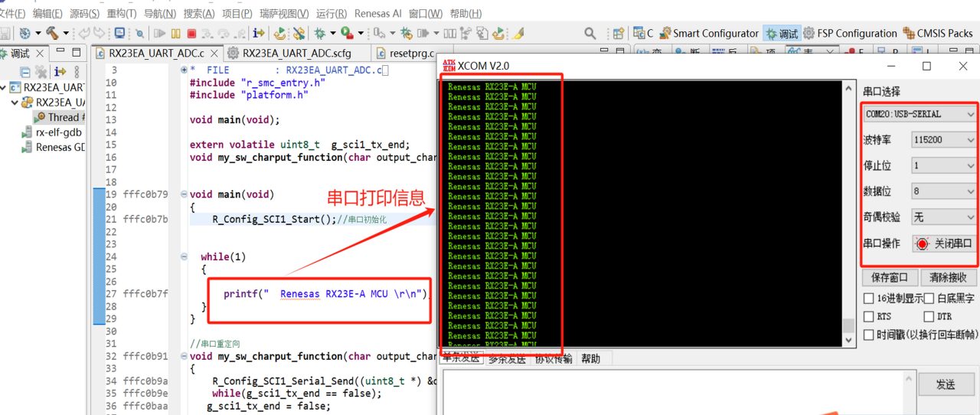Open the CMSIS Packs perspective
The image size is (980, 415).
939,33
